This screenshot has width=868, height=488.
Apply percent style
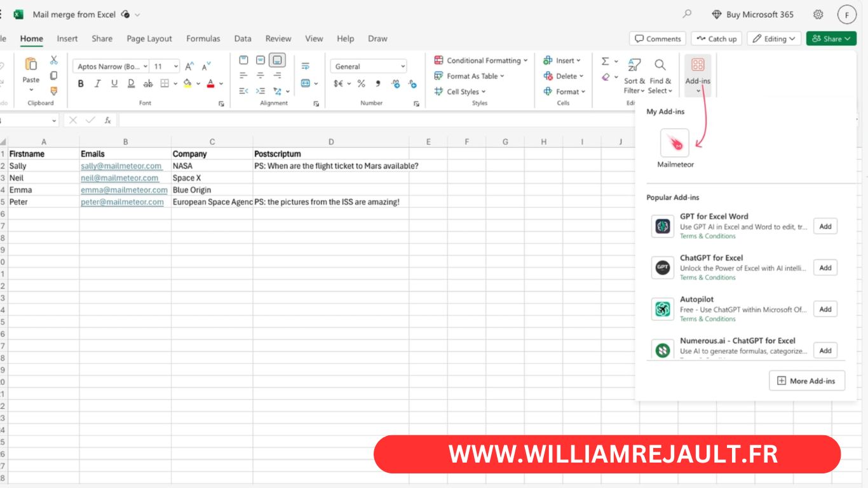(x=361, y=83)
